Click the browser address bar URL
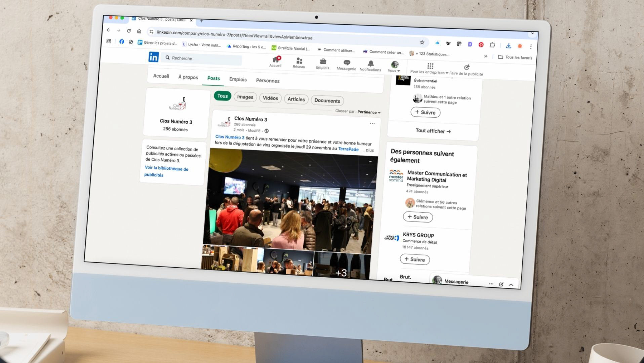644x363 pixels. coord(235,35)
